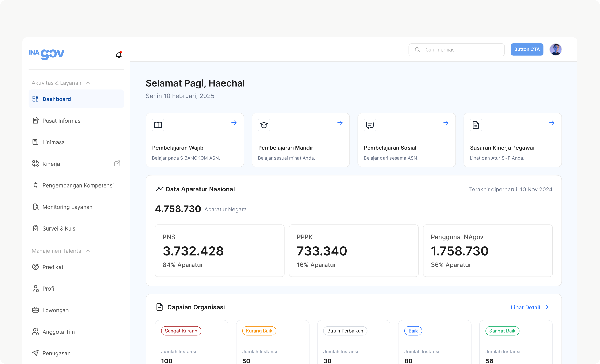Click the INAgov logo
600x364 pixels.
tap(46, 54)
